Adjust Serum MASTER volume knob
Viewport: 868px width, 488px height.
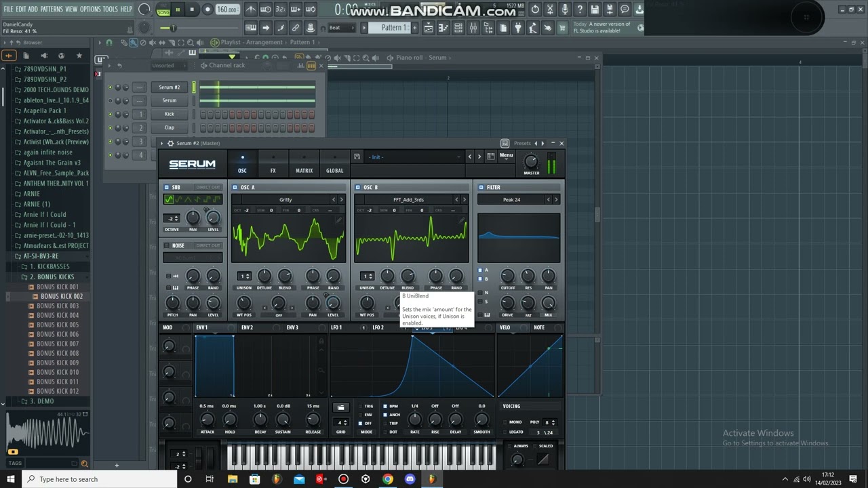[532, 161]
